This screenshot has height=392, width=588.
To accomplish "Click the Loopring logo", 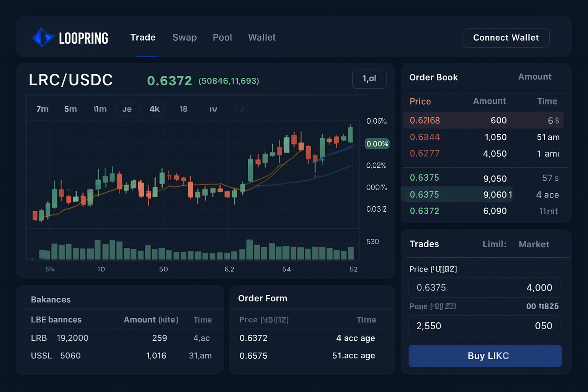I will [x=70, y=37].
